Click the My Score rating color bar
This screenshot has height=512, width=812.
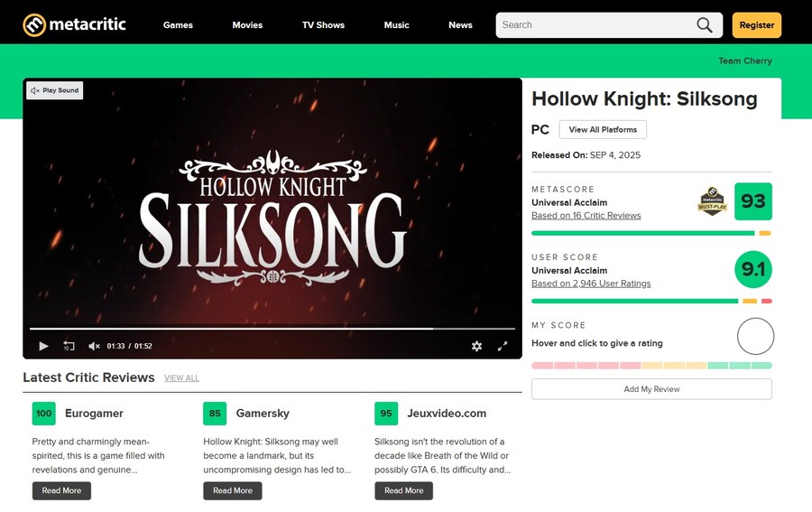coord(651,366)
